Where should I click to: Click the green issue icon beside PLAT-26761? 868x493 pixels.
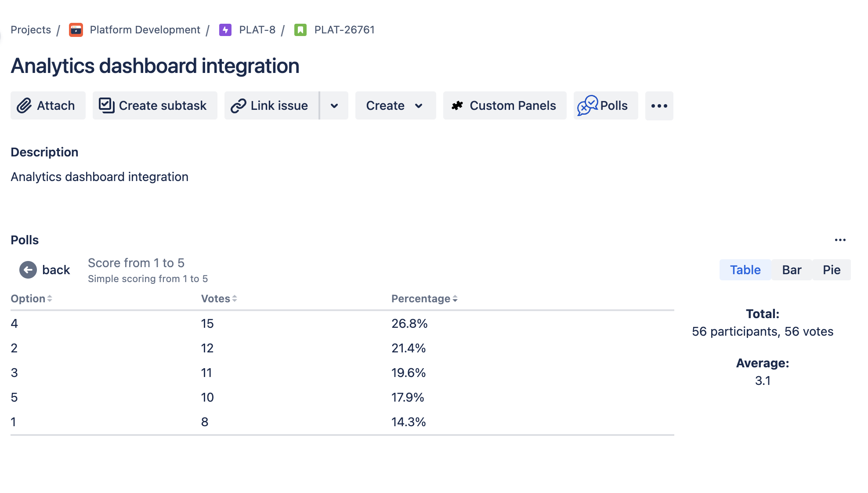[300, 30]
